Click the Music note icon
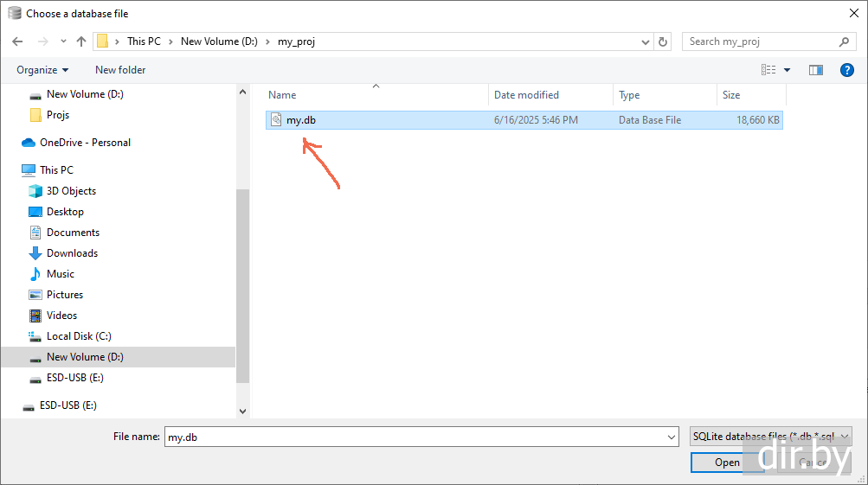868x485 pixels. (x=35, y=274)
